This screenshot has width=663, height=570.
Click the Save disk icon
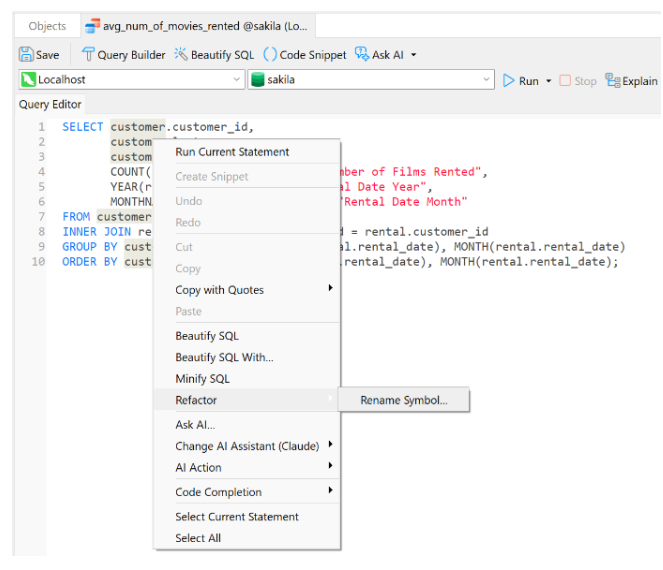(26, 55)
